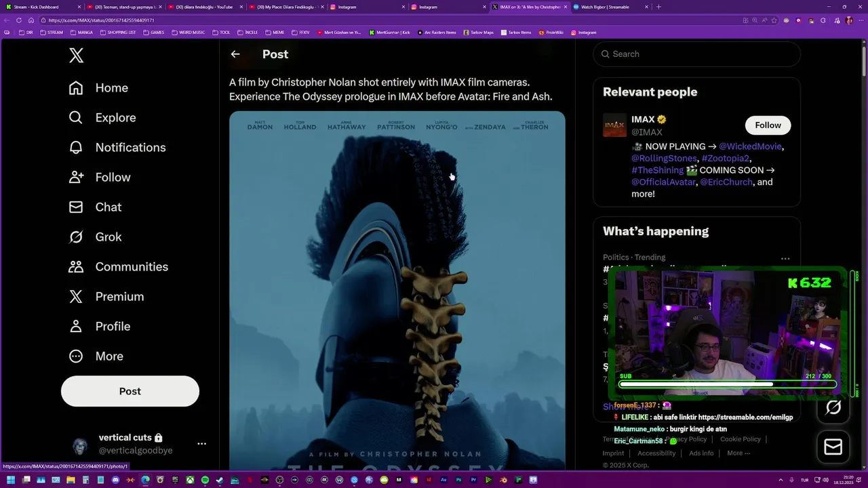This screenshot has height=488, width=868.
Task: Open a new browser tab
Action: tap(658, 7)
